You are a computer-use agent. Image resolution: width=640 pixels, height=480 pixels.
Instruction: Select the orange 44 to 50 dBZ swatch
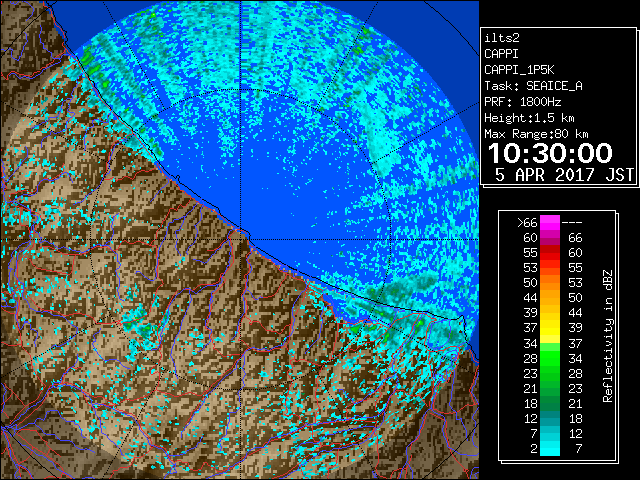[x=550, y=298]
